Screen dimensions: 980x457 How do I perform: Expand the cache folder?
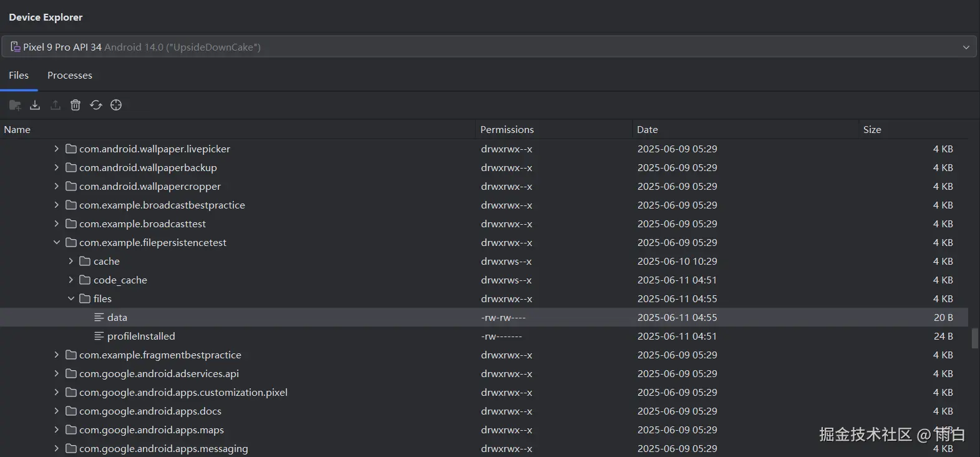[71, 261]
